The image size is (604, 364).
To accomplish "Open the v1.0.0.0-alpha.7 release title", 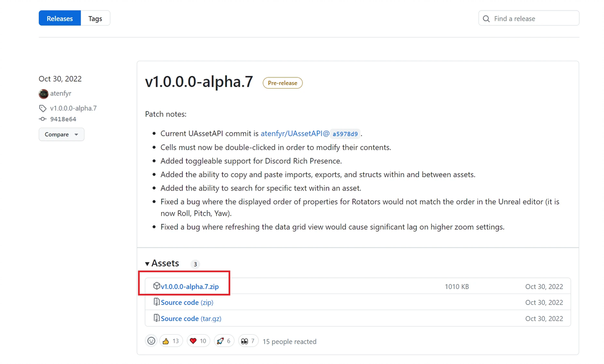I will [199, 82].
